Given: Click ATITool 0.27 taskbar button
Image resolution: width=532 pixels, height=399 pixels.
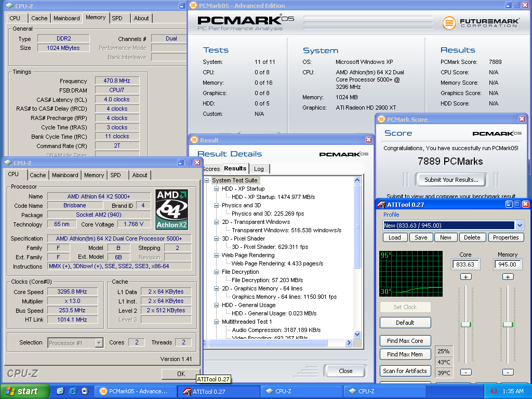Looking at the screenshot, I should click(219, 391).
